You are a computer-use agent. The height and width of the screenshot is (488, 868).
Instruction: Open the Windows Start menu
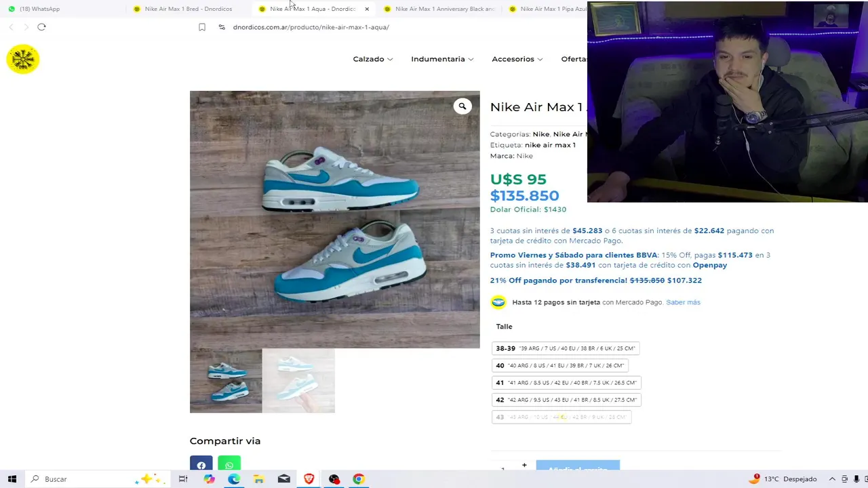point(12,479)
